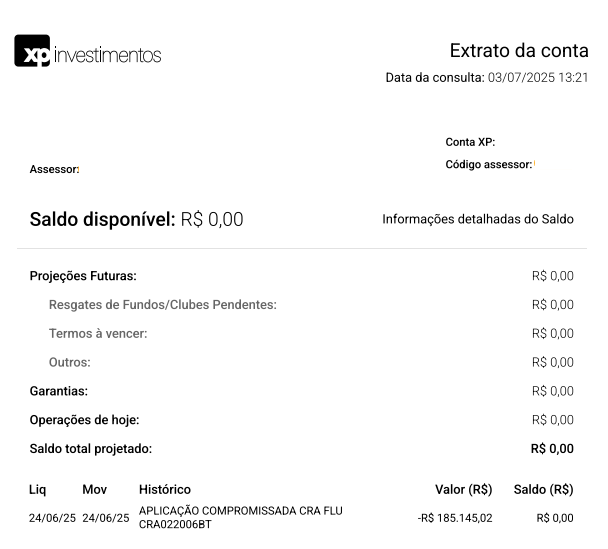
Task: Click the Código assessor label
Action: [x=488, y=165]
